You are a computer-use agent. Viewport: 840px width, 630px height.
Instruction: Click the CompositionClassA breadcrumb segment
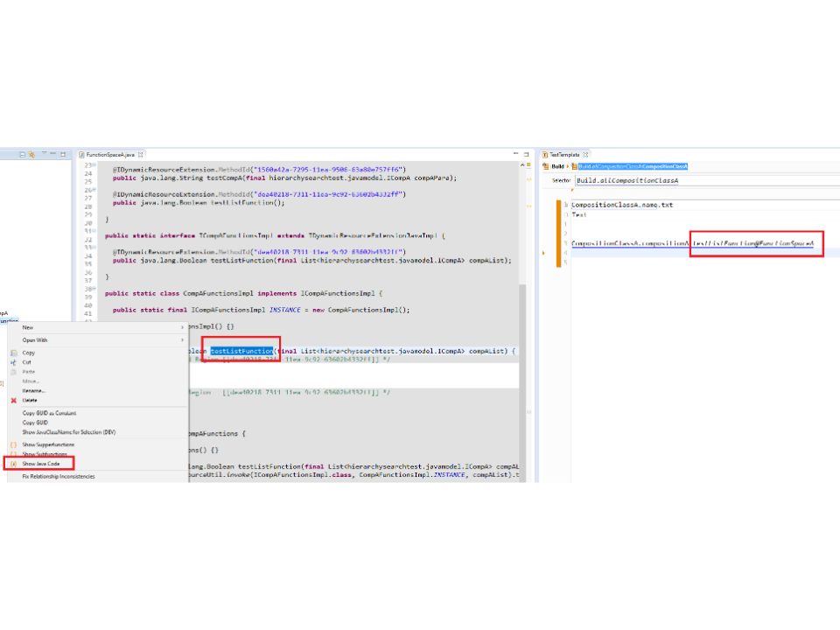pos(665,166)
